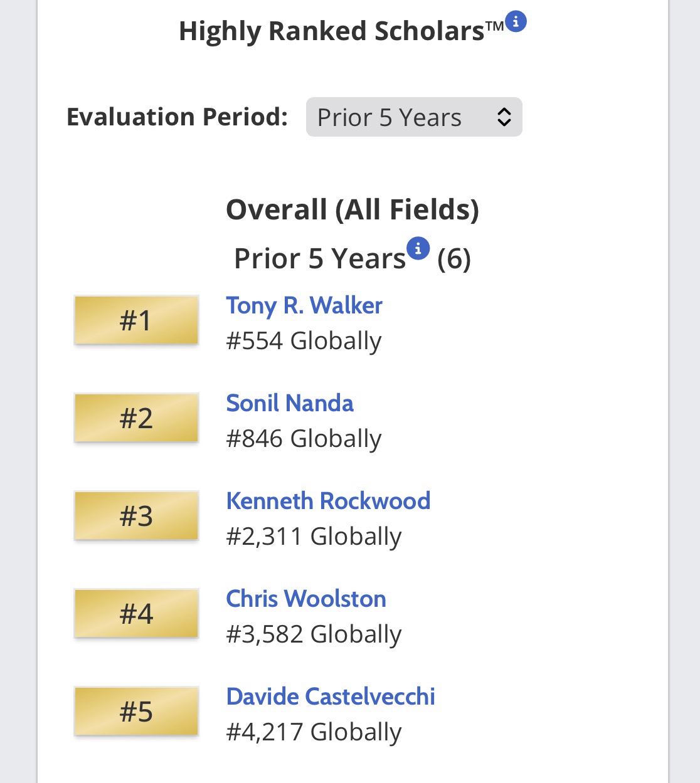700x783 pixels.
Task: Open Tony R. Walker's profile link
Action: [x=304, y=305]
